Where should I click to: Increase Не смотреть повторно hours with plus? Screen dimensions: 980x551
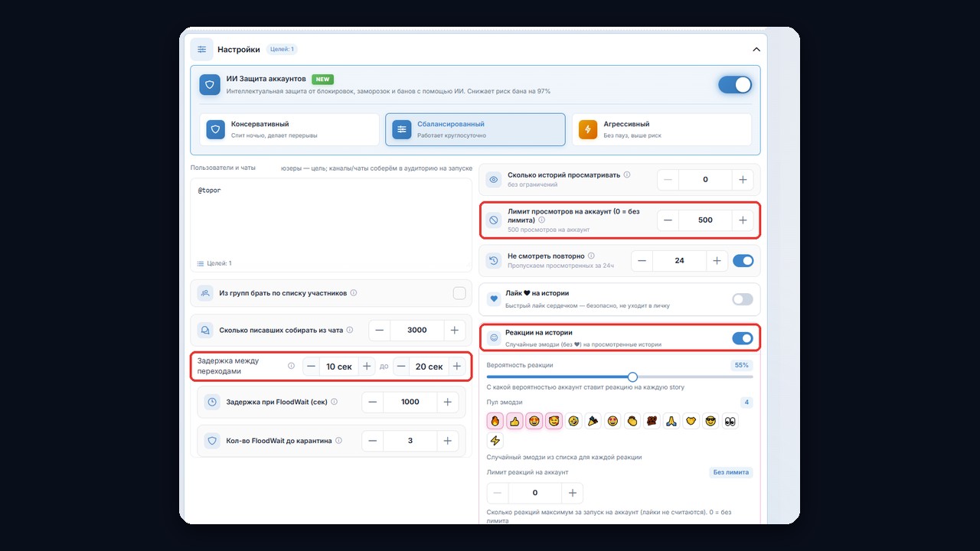(x=717, y=261)
